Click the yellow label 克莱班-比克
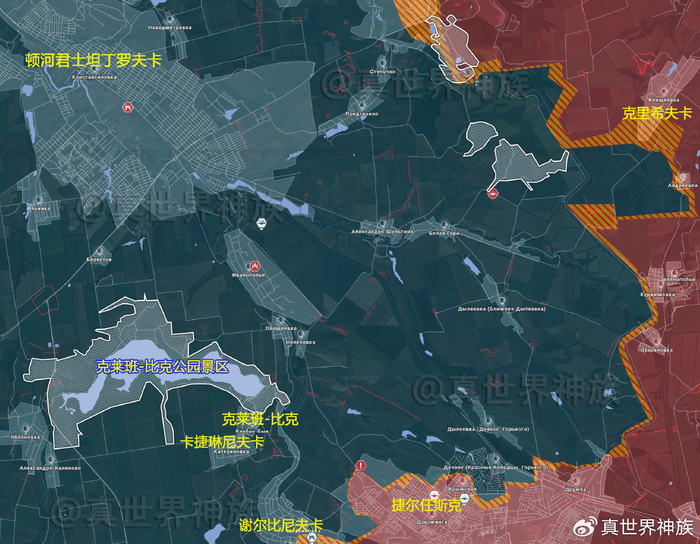The width and height of the screenshot is (700, 544). pyautogui.click(x=260, y=419)
